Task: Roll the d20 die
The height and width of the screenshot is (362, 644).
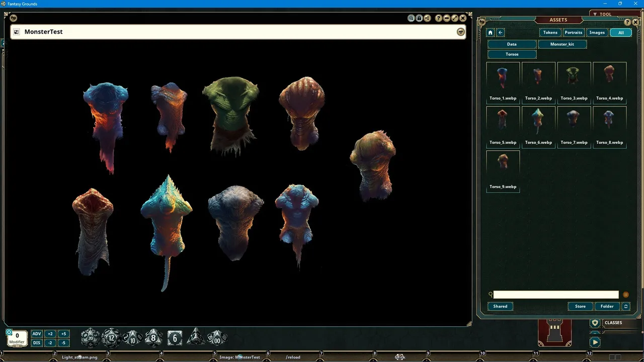Action: click(x=91, y=337)
